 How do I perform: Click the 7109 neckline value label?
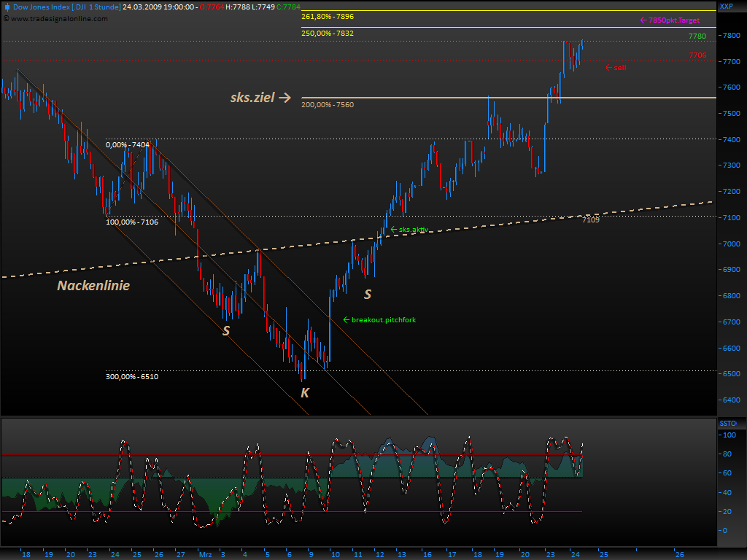point(591,219)
